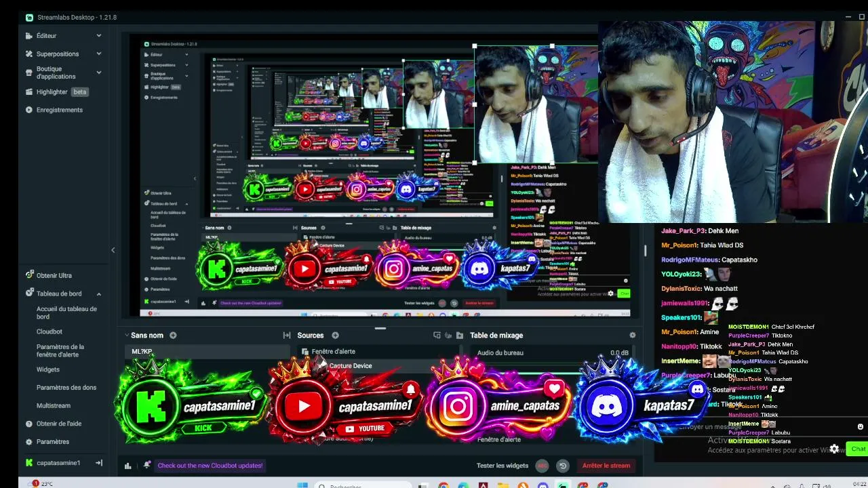Open Accueil du tableau de bord

tap(66, 312)
